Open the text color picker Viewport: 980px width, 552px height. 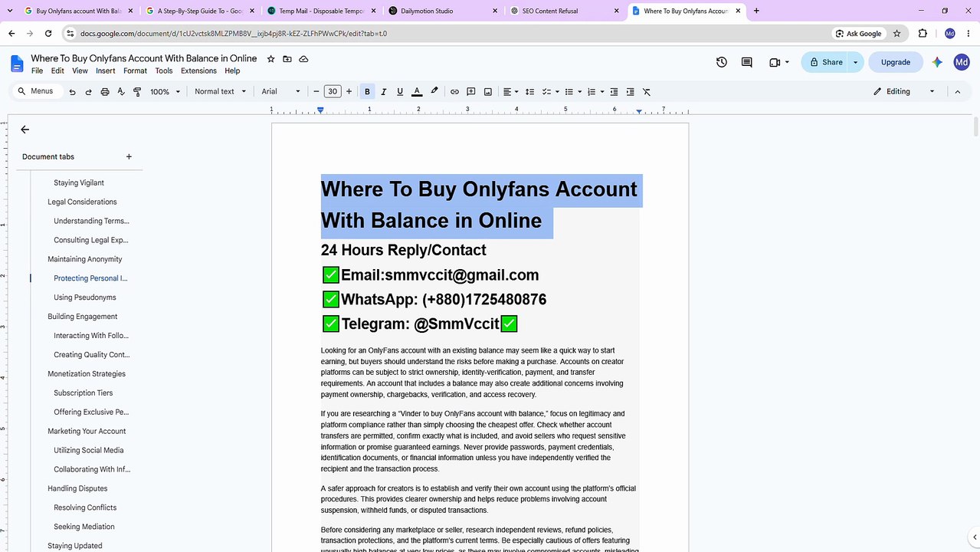click(417, 91)
